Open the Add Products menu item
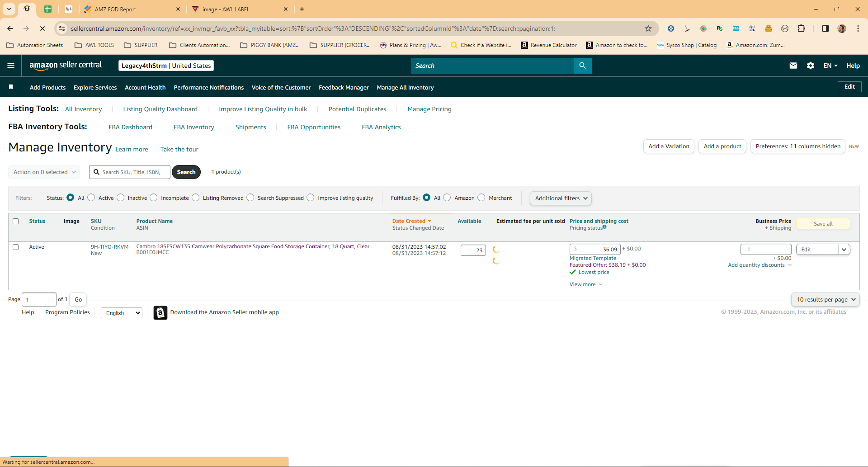Viewport: 868px width, 467px height. (x=47, y=87)
